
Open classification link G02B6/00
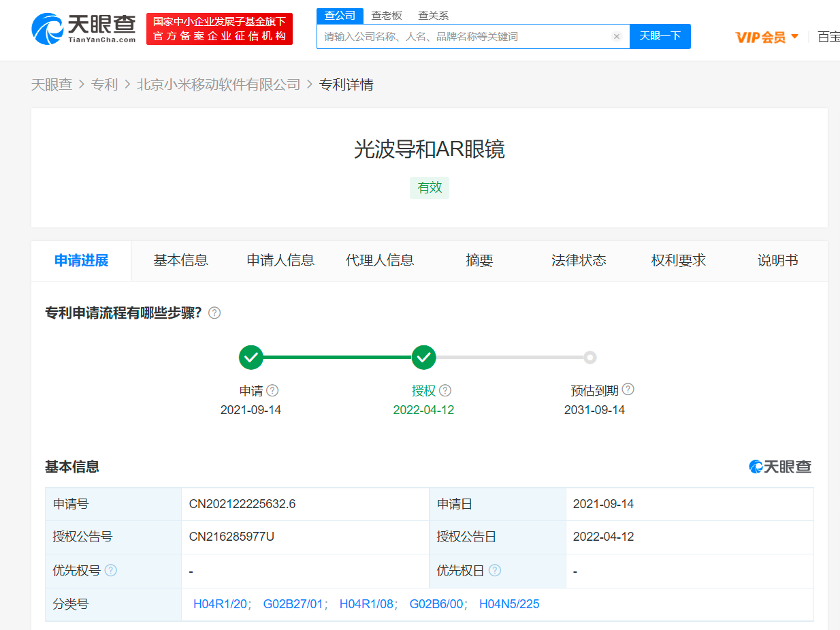[436, 605]
